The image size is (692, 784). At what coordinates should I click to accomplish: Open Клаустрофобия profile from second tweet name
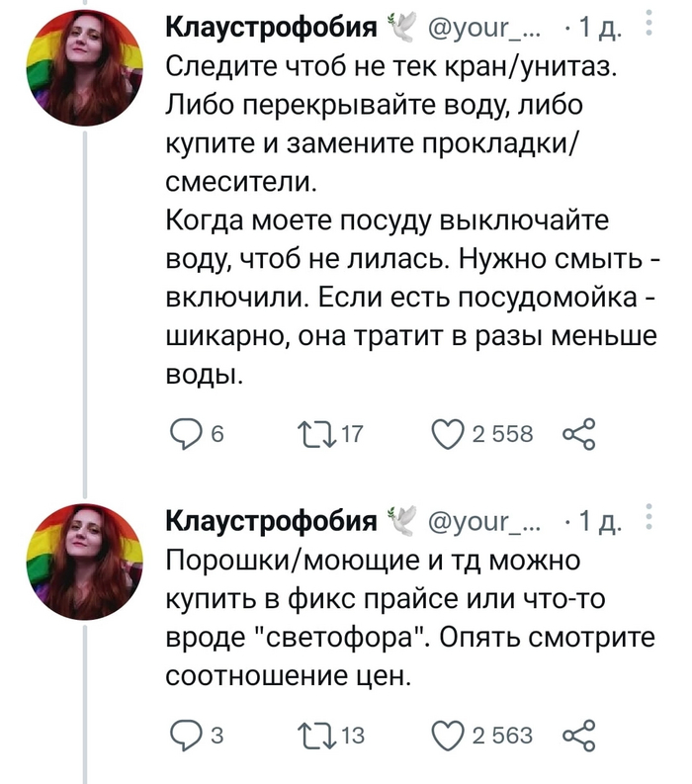click(x=270, y=523)
